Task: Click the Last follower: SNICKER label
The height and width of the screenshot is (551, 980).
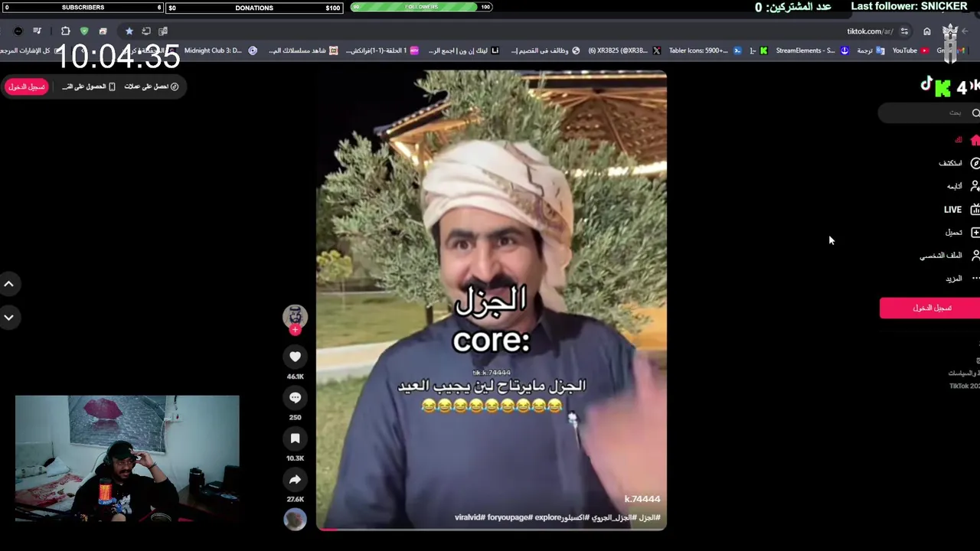Action: coord(909,6)
